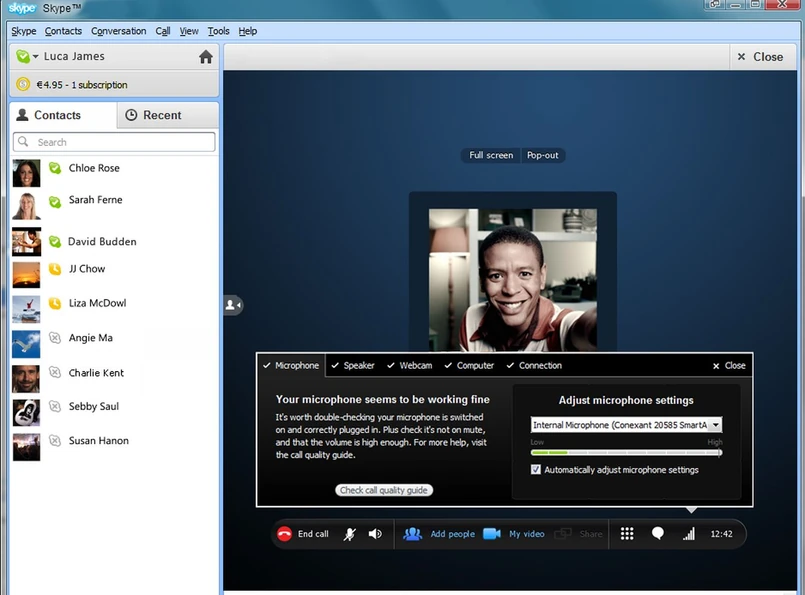Click the red End call icon
Viewport: 805px width, 595px height.
(284, 534)
